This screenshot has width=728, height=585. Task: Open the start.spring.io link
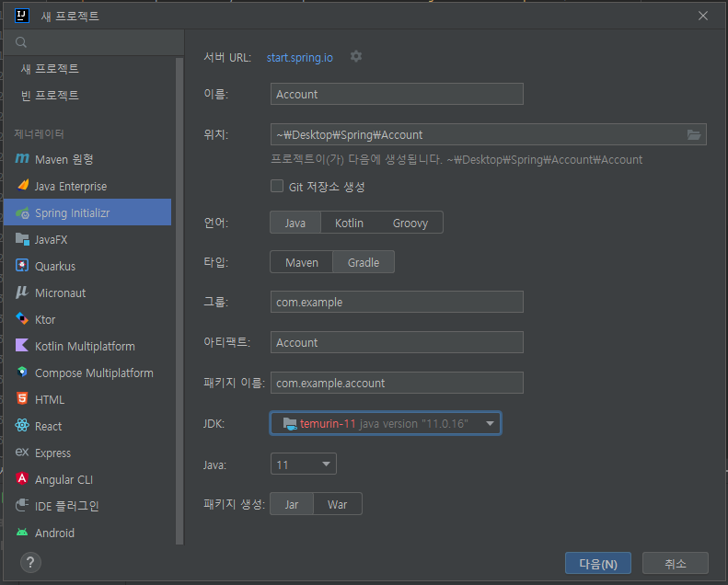[x=299, y=58]
